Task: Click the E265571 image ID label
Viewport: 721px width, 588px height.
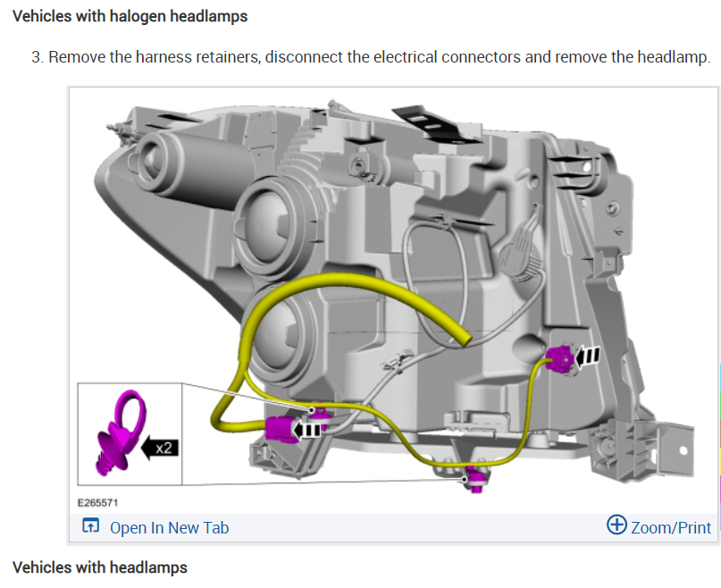Action: (97, 503)
